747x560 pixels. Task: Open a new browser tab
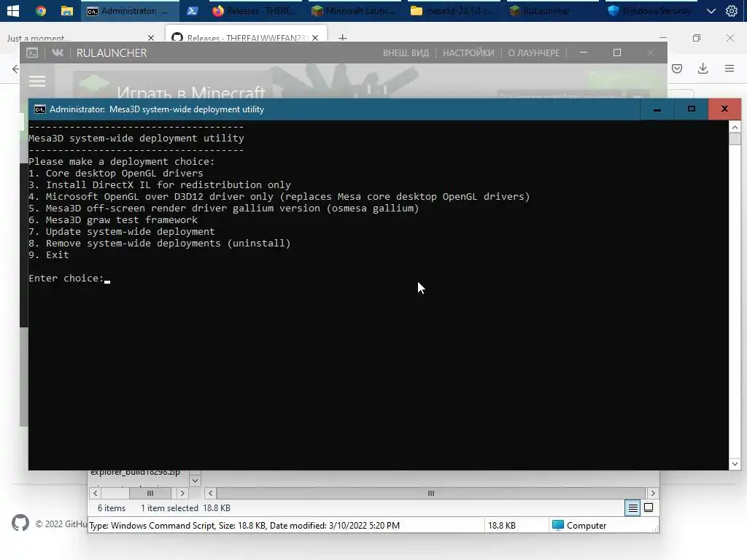tap(343, 37)
